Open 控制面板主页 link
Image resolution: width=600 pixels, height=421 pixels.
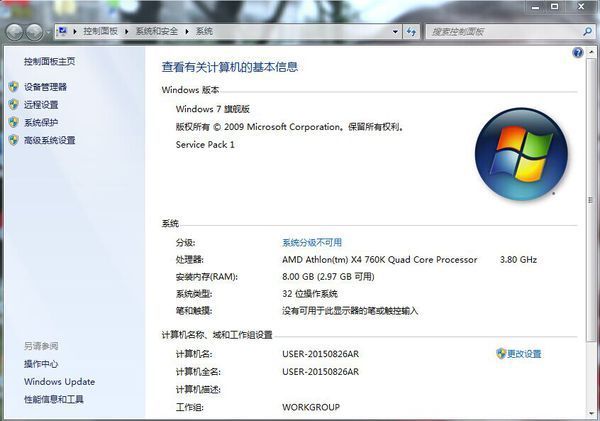[49, 61]
